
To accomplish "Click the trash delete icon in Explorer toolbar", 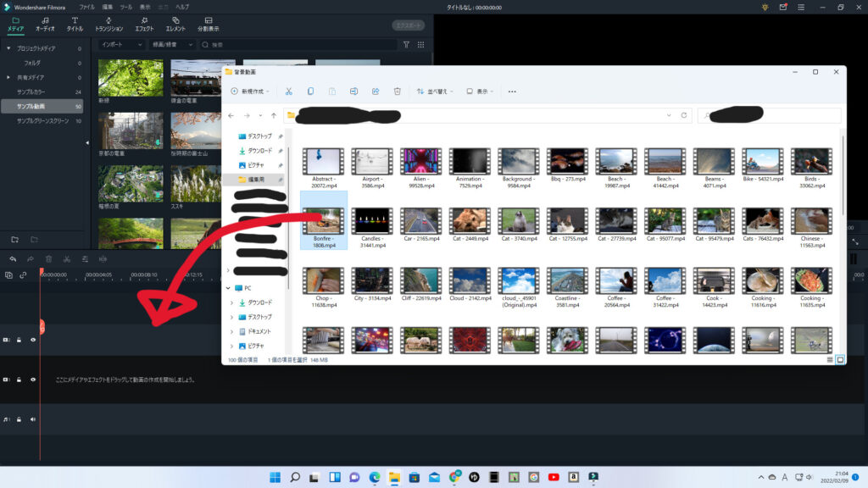I will 397,91.
